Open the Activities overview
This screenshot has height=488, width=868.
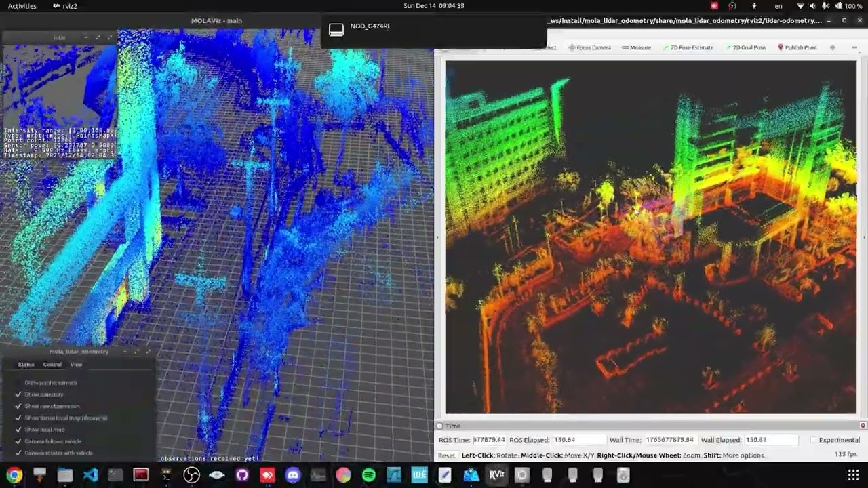pyautogui.click(x=22, y=6)
